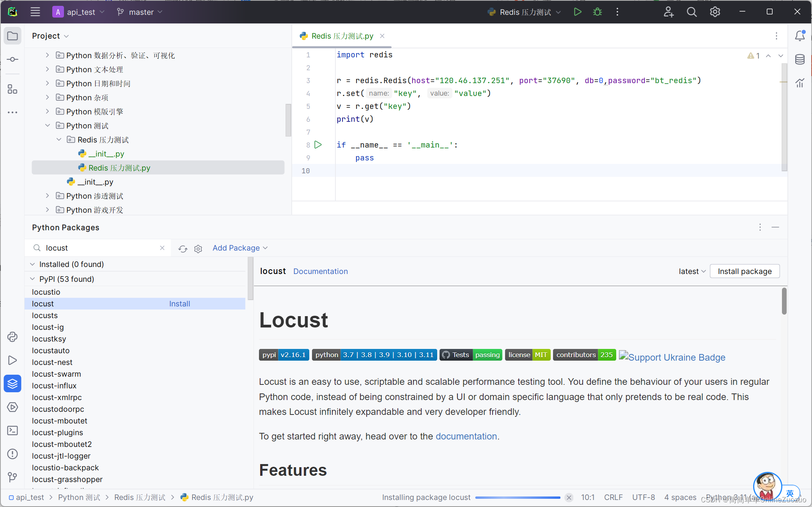Viewport: 812px width, 507px height.
Task: Open Search Everywhere magnifier icon
Action: (x=691, y=12)
